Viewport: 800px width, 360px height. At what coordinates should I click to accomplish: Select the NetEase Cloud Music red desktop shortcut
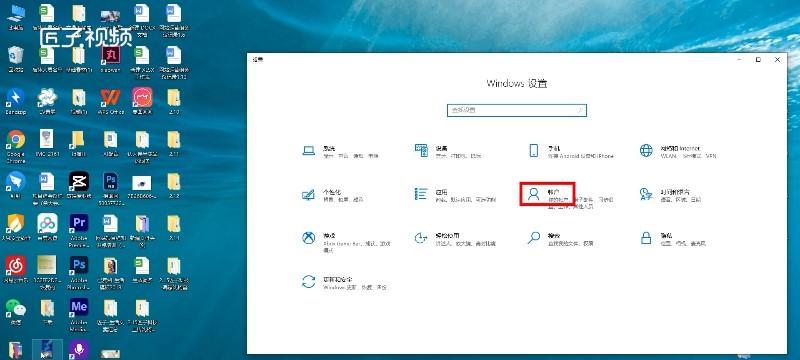(x=16, y=269)
